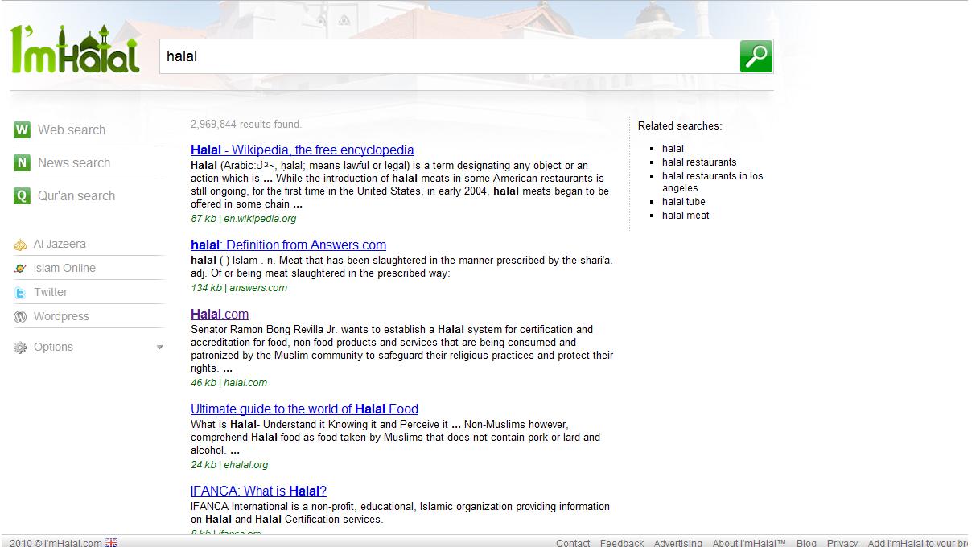Click the green magnifying glass search button

click(756, 56)
